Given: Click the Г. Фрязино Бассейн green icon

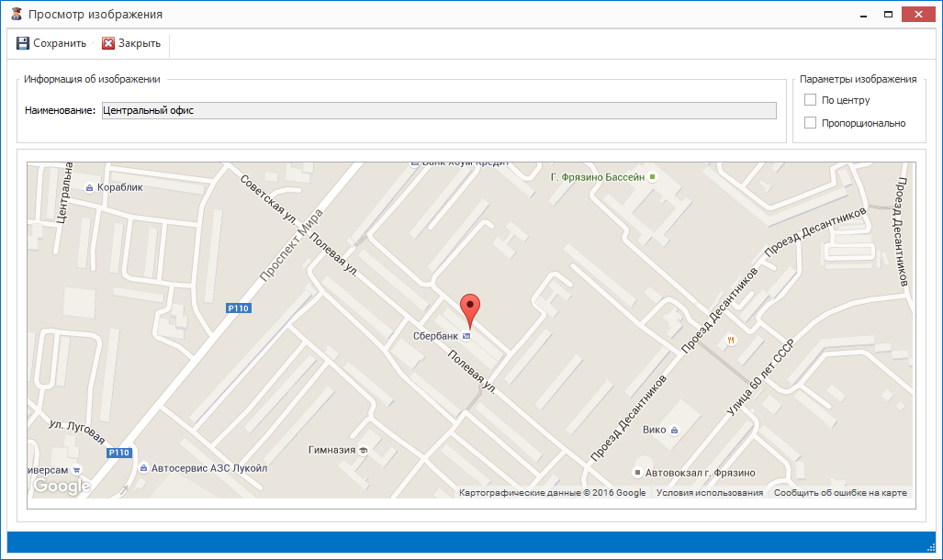Looking at the screenshot, I should pos(653,177).
